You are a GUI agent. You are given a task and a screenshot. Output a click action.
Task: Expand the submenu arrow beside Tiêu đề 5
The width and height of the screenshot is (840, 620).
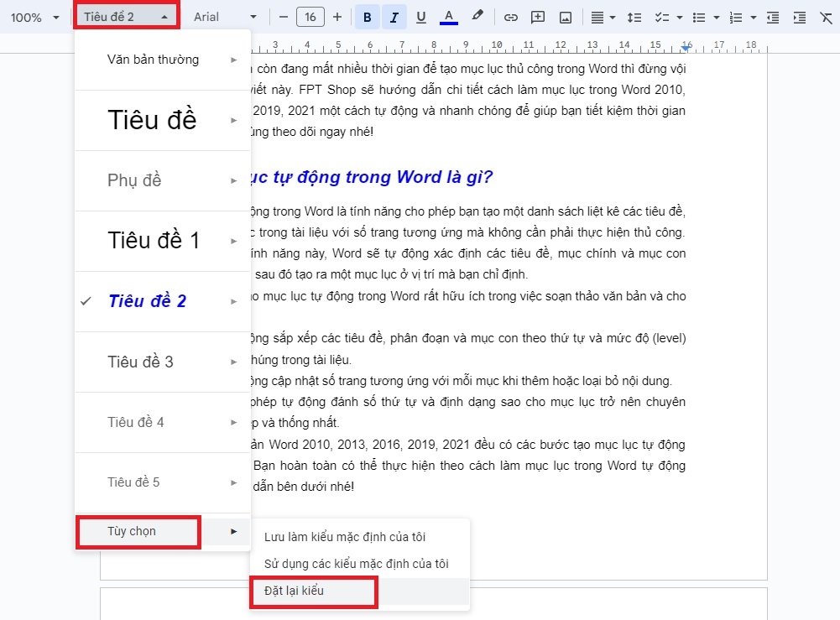pyautogui.click(x=233, y=482)
